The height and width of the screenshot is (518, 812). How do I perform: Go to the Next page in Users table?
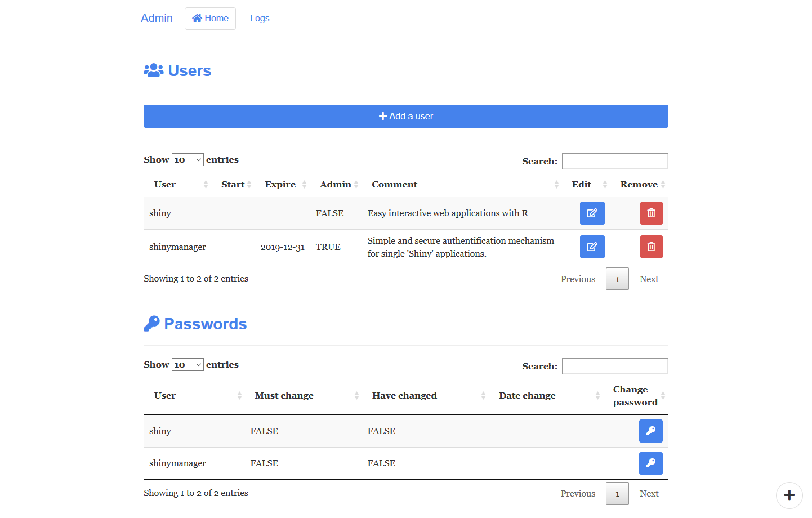click(649, 279)
